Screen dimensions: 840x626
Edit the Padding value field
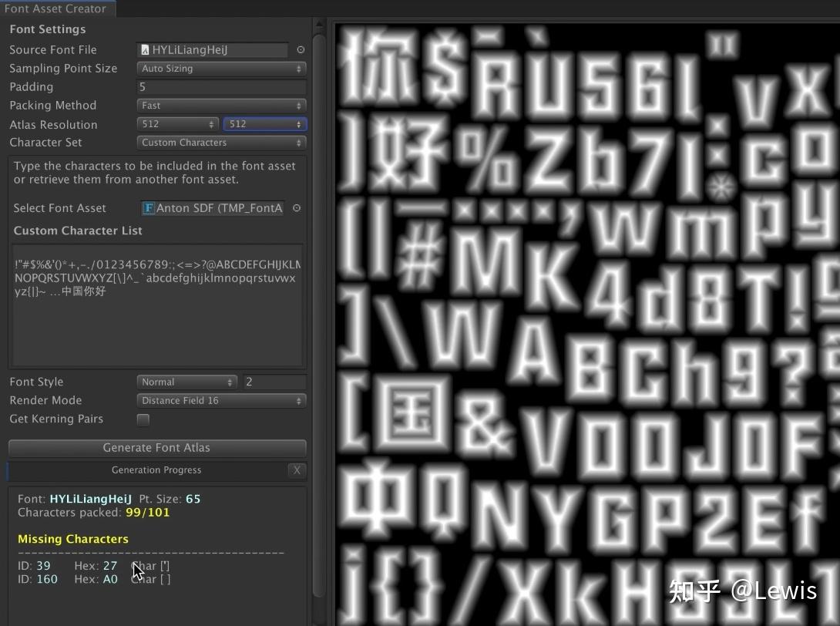(221, 86)
